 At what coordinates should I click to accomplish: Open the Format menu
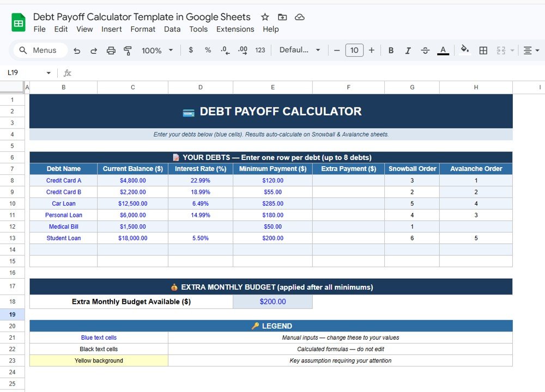pos(143,29)
